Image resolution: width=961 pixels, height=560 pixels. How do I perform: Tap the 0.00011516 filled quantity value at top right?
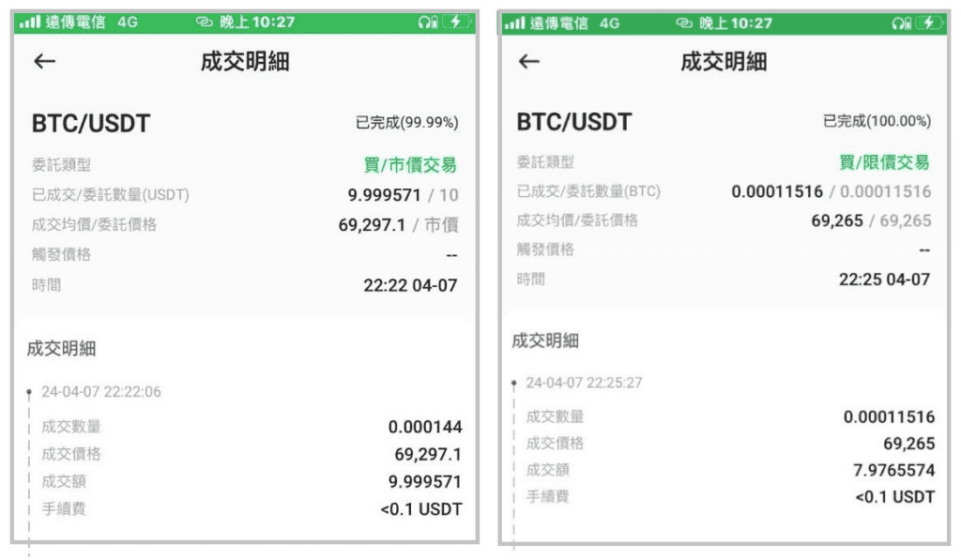(x=777, y=191)
